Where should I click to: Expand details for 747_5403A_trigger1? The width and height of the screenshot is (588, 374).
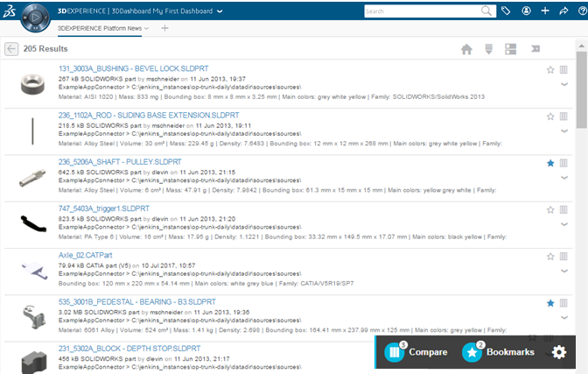(564, 224)
